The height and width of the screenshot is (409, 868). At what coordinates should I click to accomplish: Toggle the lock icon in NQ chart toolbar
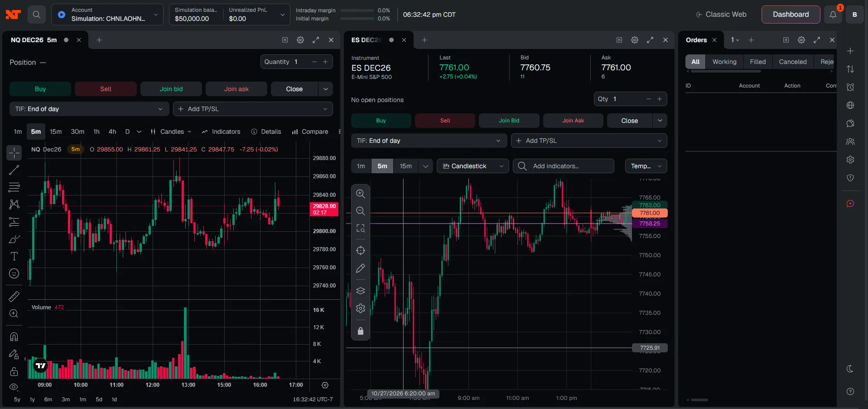(x=14, y=371)
